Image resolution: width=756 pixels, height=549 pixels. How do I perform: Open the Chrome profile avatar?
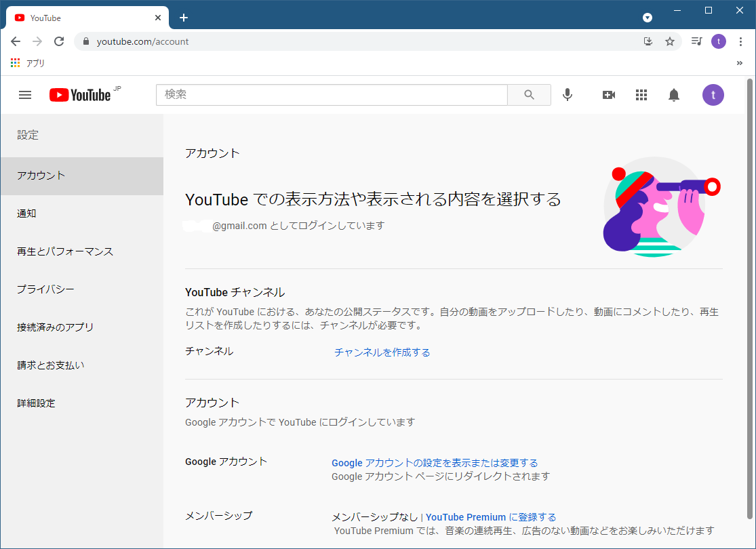coord(719,41)
